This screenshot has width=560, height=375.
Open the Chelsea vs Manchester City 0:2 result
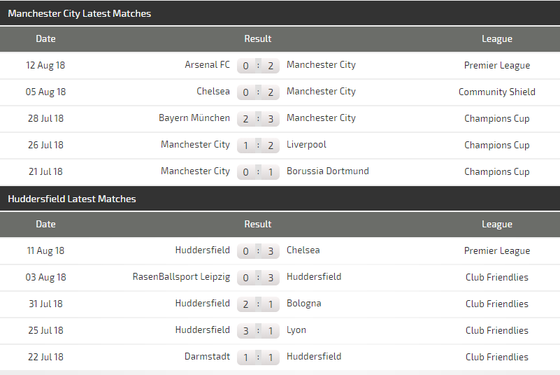pos(258,92)
